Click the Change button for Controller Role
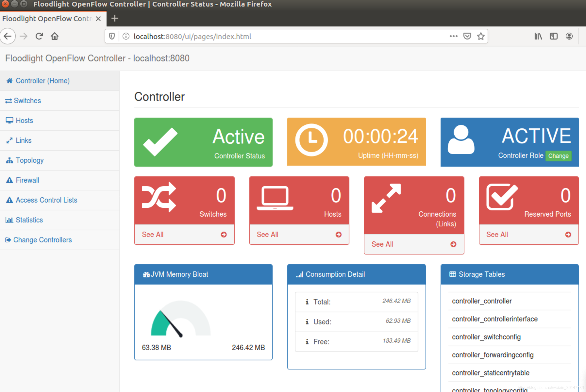The height and width of the screenshot is (392, 586). pyautogui.click(x=558, y=156)
